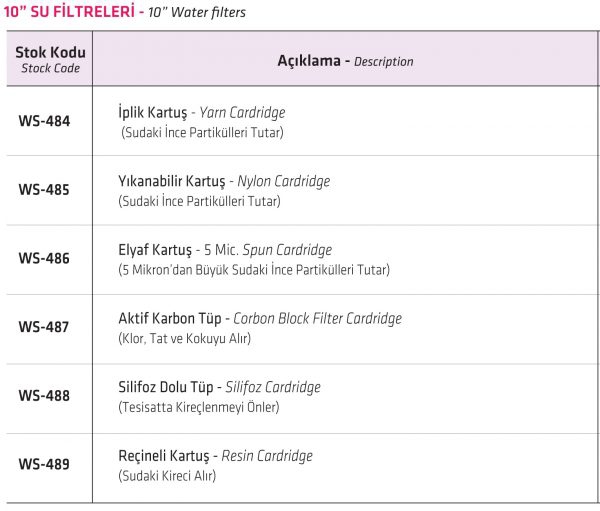Click the WS-485 stock code
Viewport: 600px width, 511px height.
pos(44,189)
